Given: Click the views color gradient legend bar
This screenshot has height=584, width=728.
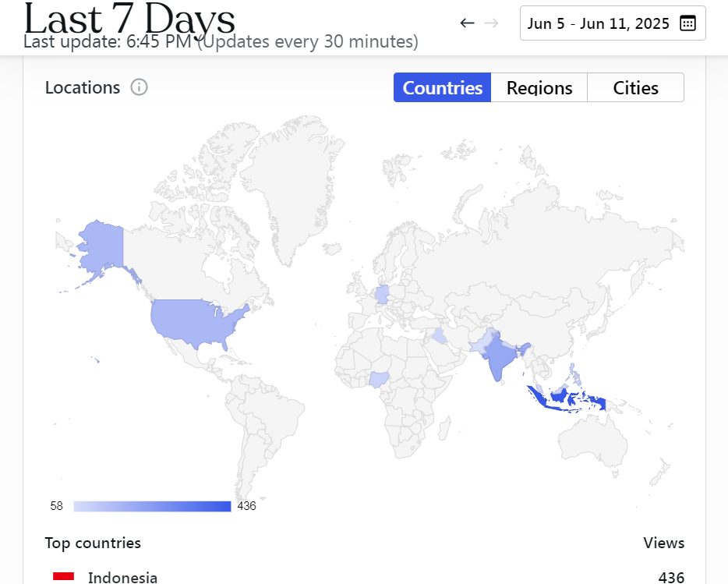Looking at the screenshot, I should (152, 506).
